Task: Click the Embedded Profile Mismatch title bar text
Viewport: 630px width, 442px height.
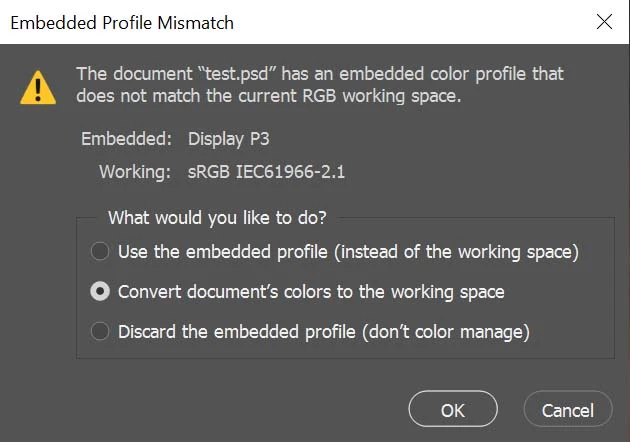Action: (x=122, y=23)
